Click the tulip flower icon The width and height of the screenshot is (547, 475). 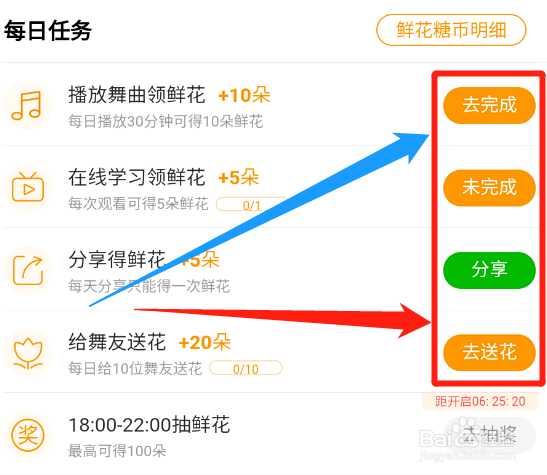coord(28,353)
